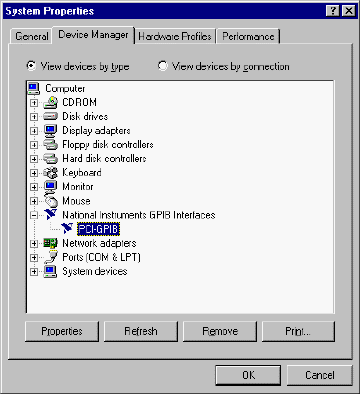Click the Computer root icon
360x394 pixels.
click(x=34, y=88)
